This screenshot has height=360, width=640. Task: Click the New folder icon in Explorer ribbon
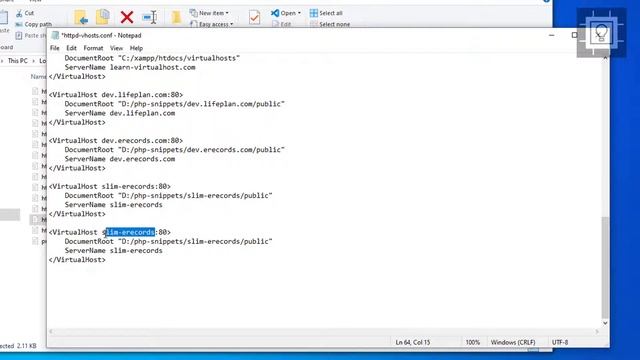click(x=176, y=18)
